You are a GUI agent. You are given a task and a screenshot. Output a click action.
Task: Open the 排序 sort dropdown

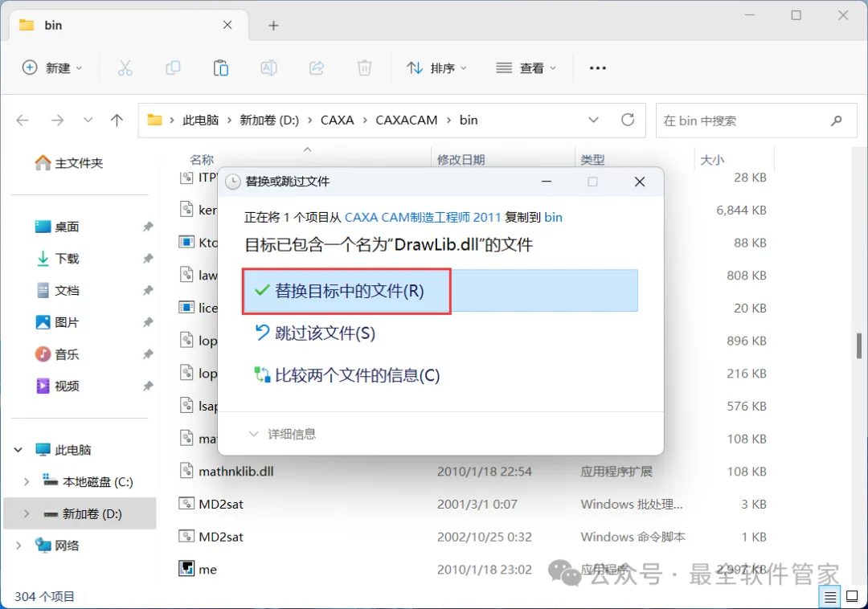[436, 68]
